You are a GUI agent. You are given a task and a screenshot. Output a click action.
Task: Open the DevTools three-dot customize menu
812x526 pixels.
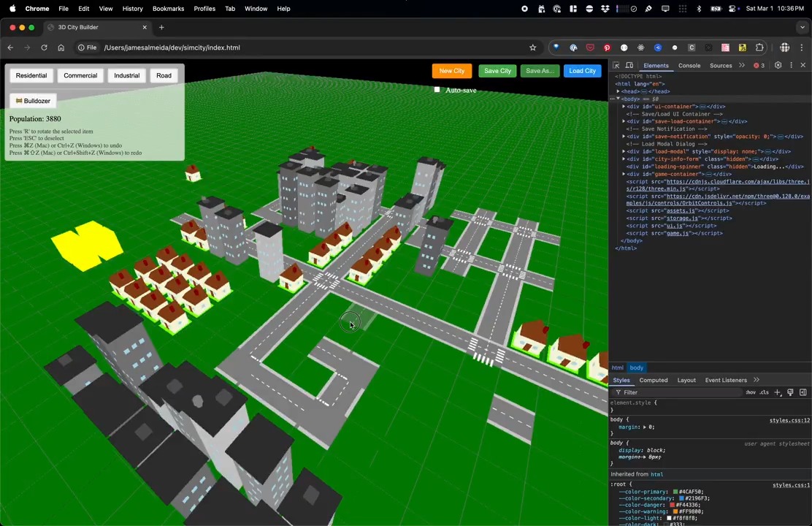(791, 65)
